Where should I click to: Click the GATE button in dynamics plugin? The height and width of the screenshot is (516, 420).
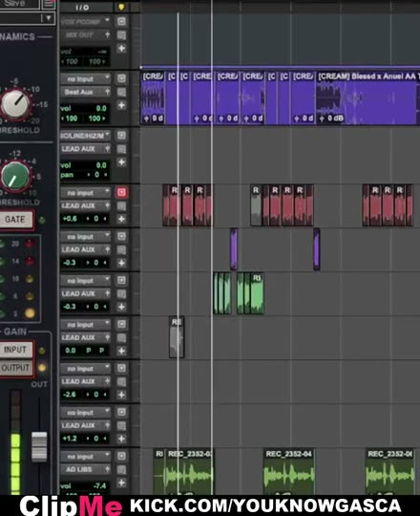tap(15, 219)
